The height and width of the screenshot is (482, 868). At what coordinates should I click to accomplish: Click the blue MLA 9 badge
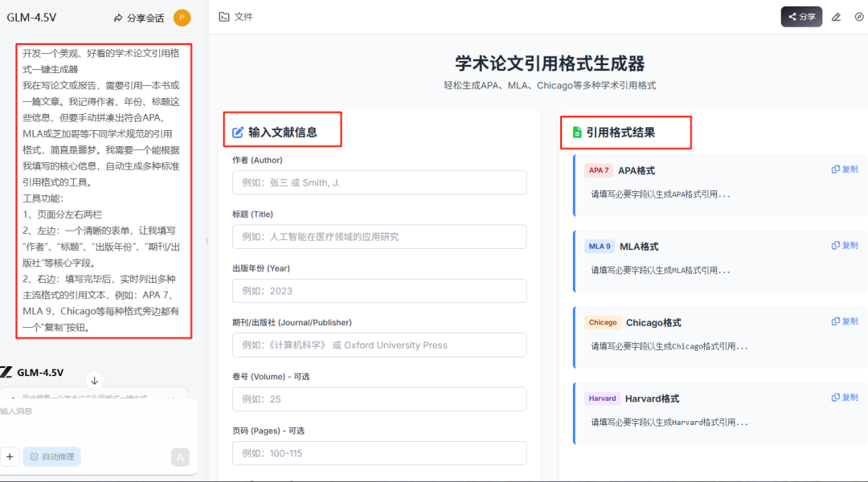pos(600,247)
